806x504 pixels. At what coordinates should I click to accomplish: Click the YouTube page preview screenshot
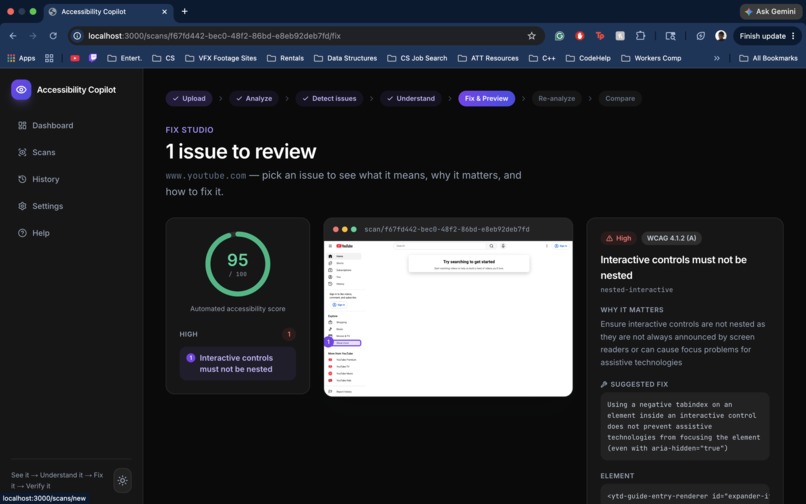click(448, 318)
